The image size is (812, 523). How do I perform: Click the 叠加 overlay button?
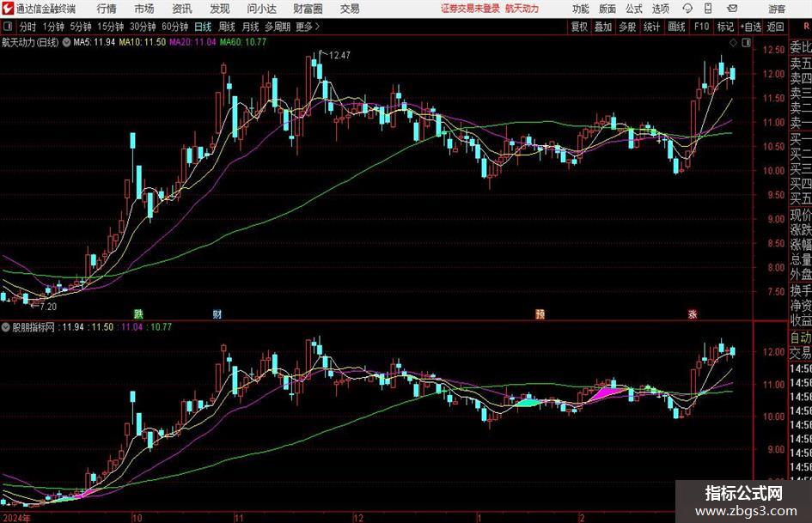603,27
